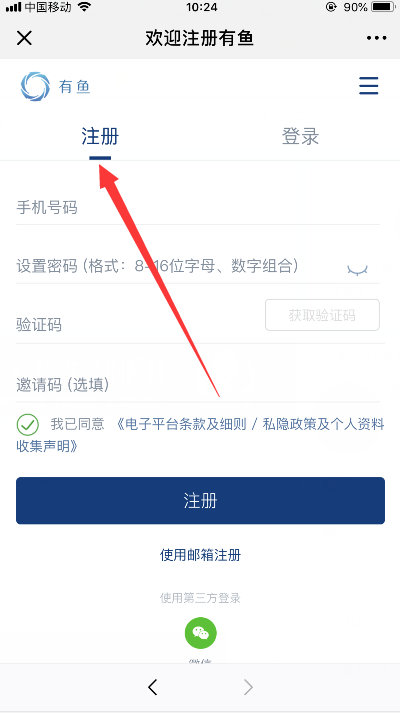Tap the 有鱼 swirl logo

(x=35, y=86)
